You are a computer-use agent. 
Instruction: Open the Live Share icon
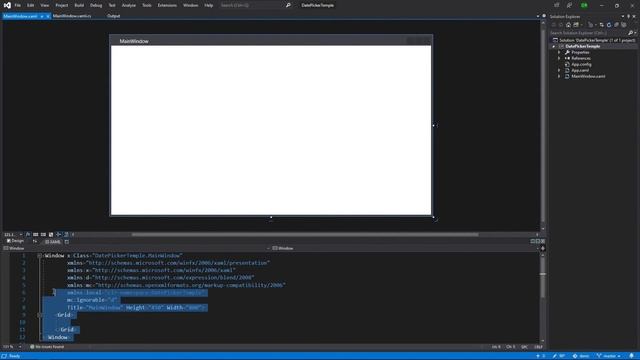click(557, 5)
